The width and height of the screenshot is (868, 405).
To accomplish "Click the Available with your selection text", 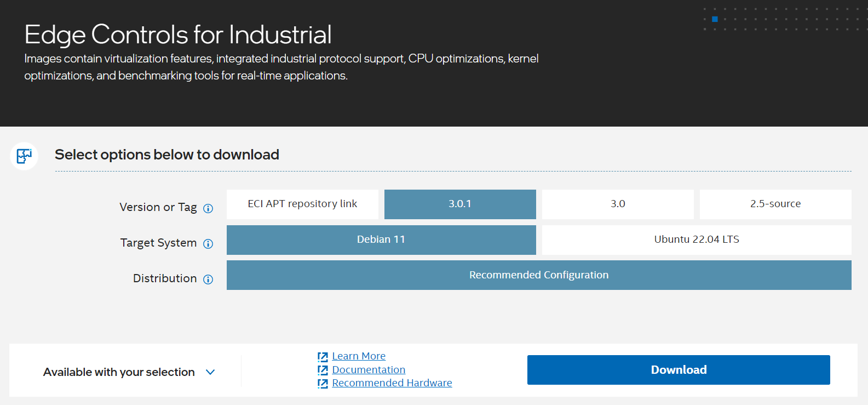I will [119, 372].
